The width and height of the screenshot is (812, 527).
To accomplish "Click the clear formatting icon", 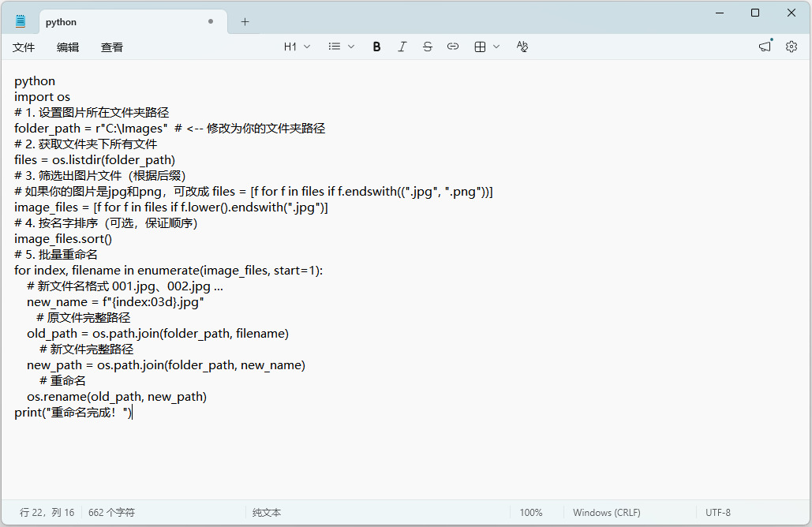I will click(x=522, y=47).
